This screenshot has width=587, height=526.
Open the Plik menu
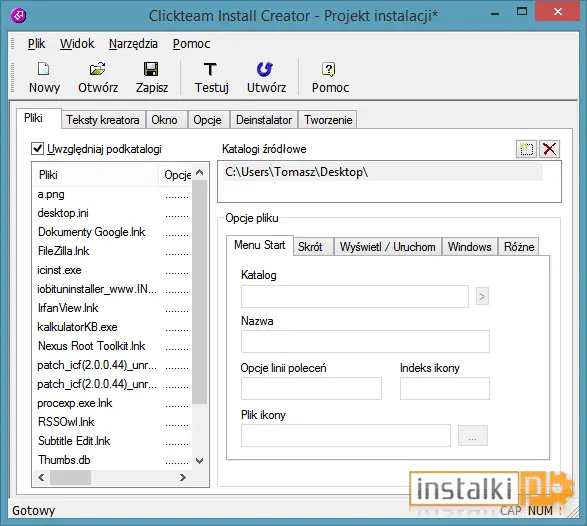(36, 44)
